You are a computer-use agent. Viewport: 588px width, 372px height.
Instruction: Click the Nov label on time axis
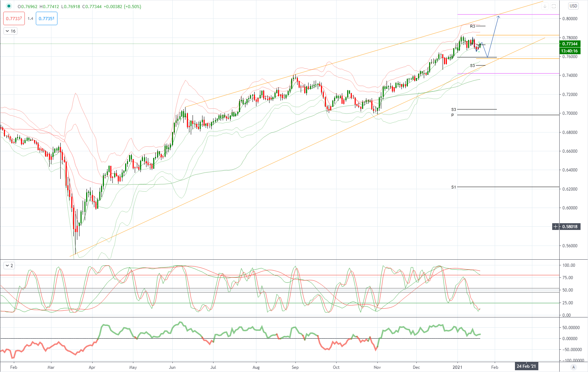[377, 367]
